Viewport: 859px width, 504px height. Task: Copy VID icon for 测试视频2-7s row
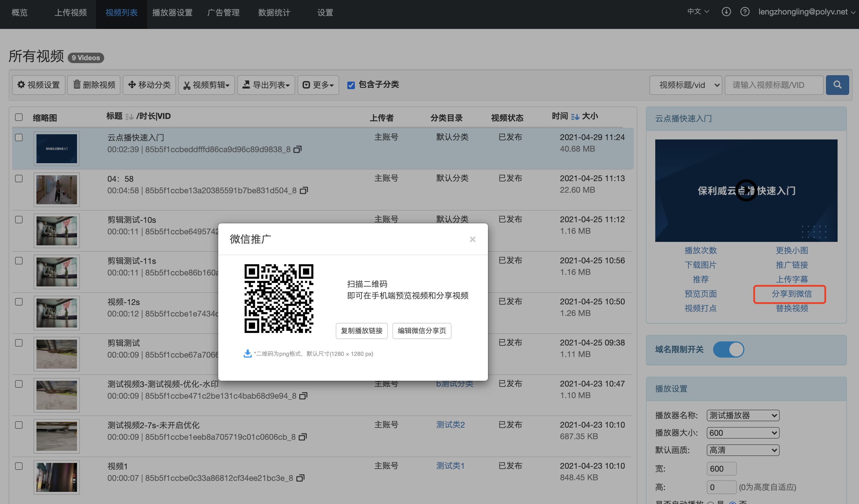coord(303,437)
